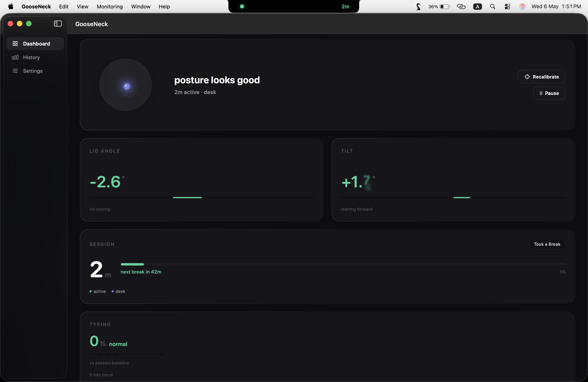588x382 pixels.
Task: Click the linked rings menu bar icon
Action: (x=461, y=6)
